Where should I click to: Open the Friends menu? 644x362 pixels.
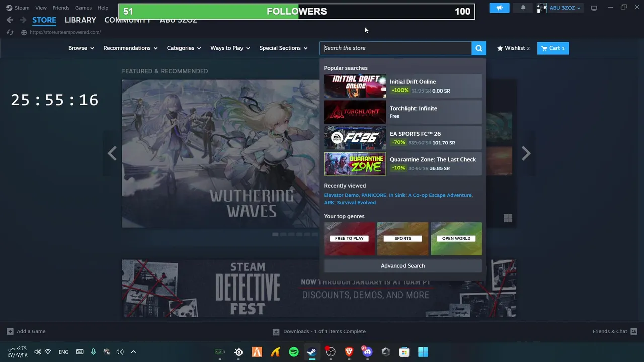click(61, 8)
